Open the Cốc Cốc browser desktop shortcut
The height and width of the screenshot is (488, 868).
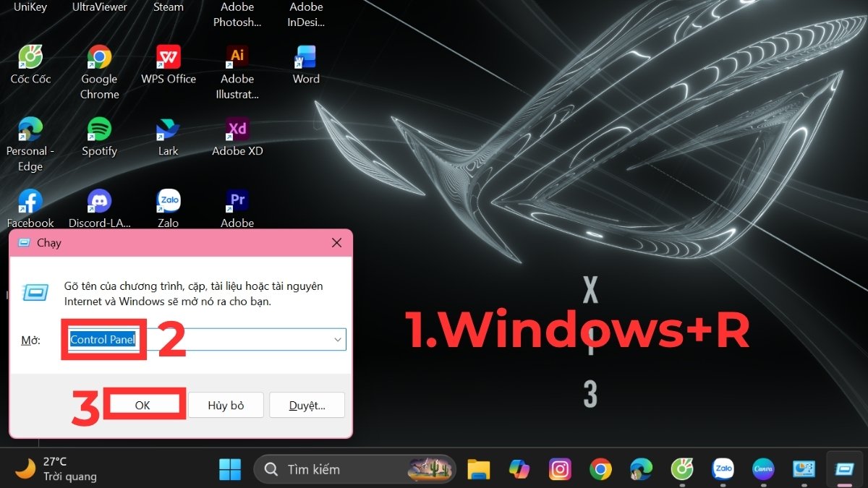pos(30,64)
